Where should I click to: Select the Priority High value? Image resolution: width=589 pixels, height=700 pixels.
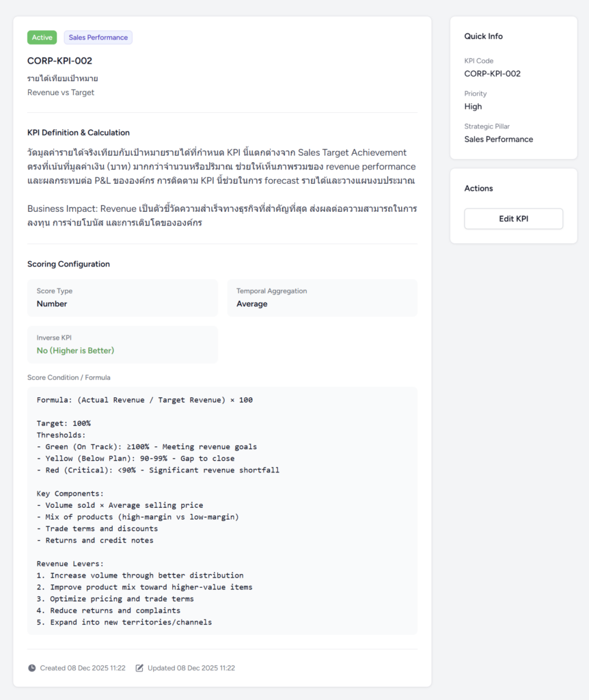coord(473,107)
